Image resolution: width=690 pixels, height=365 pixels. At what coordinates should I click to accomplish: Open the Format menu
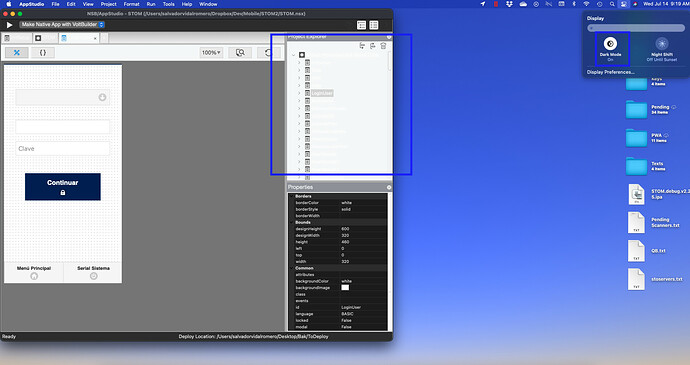click(x=131, y=4)
